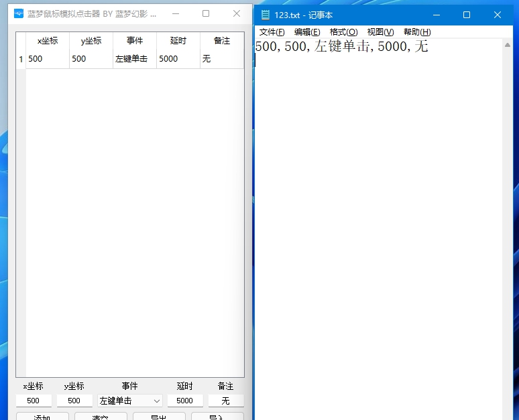Close the 123.txt Notepad window
This screenshot has height=420, width=519.
497,15
